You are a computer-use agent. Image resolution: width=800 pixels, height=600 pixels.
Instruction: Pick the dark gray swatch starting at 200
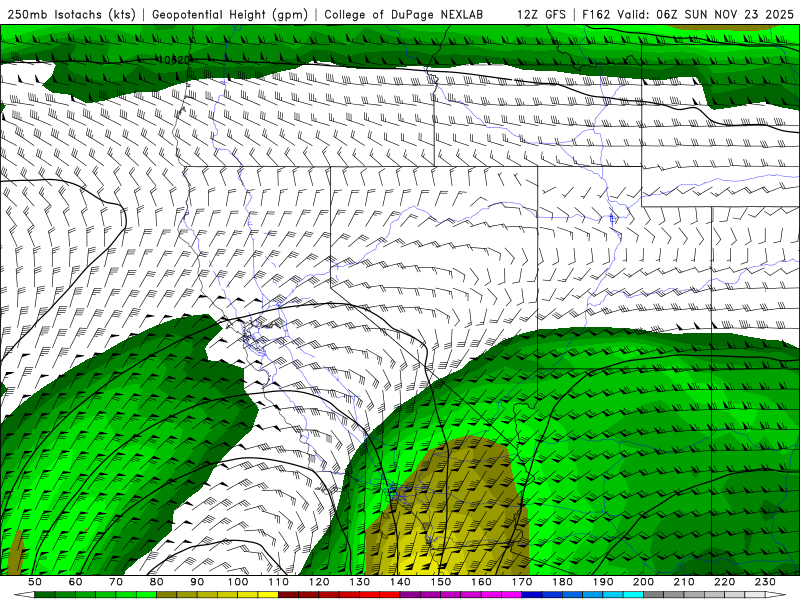coord(654,595)
